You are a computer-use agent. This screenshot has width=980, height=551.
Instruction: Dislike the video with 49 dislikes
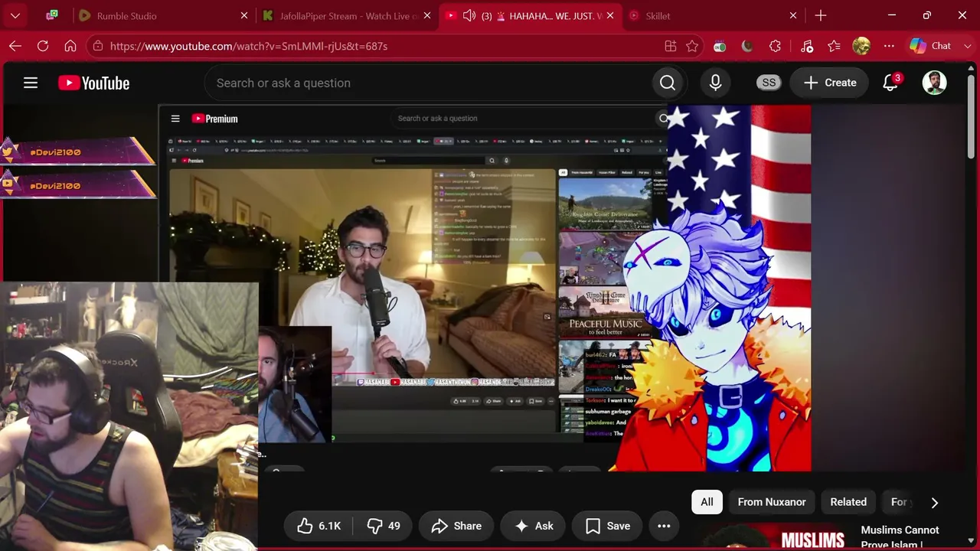[x=384, y=526]
